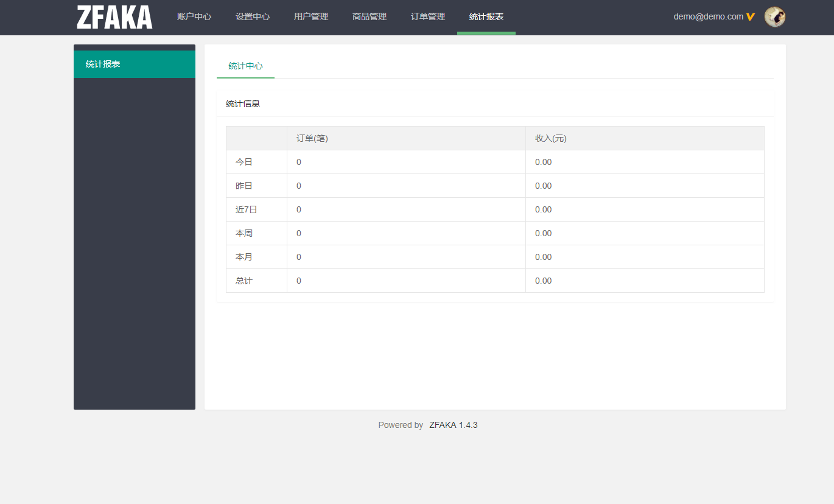Click the 今日 row label
Viewport: 834px width, 504px height.
tap(244, 162)
